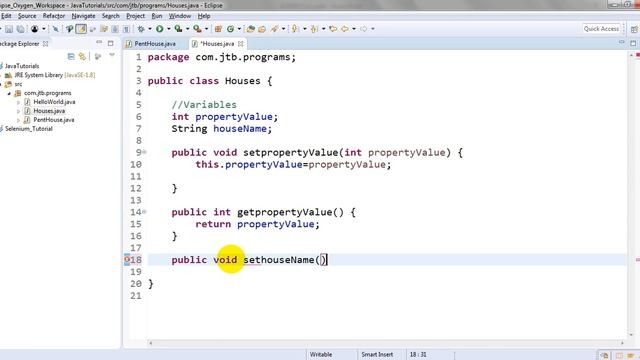Click the Save All toolbar icon
640x360 pixels.
(20, 29)
